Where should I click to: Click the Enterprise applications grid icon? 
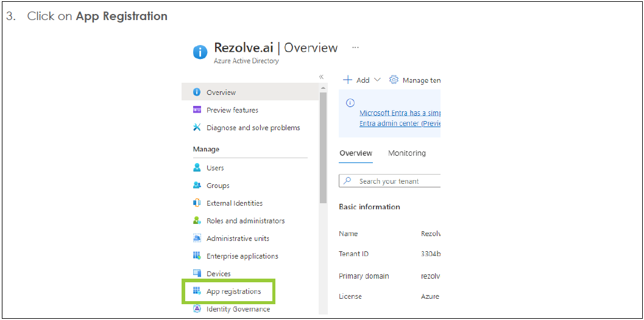(197, 256)
